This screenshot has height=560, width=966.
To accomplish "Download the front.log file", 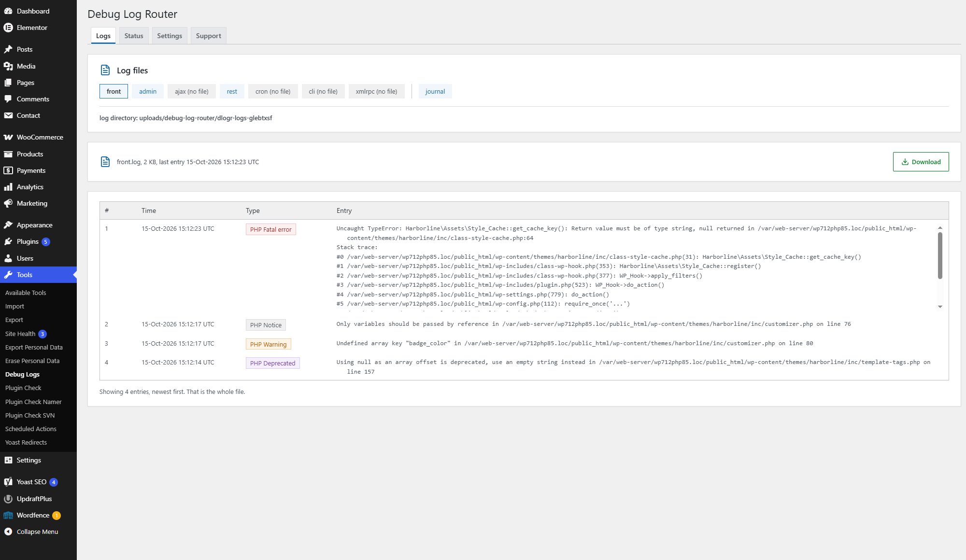I will [x=921, y=162].
